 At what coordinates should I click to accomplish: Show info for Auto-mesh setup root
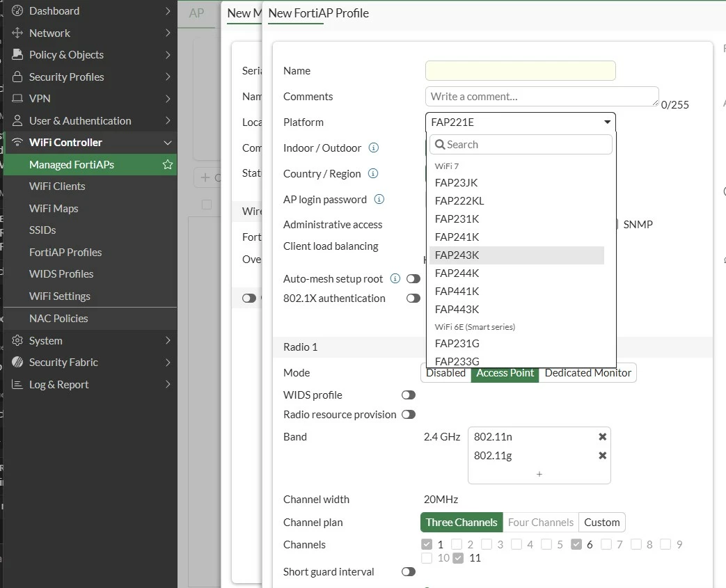[x=395, y=279]
